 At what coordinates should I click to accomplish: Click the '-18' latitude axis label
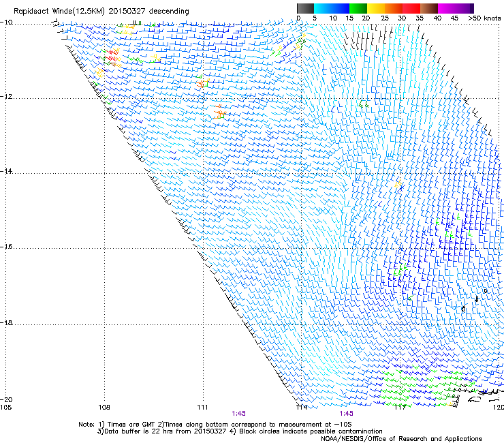tap(6, 322)
